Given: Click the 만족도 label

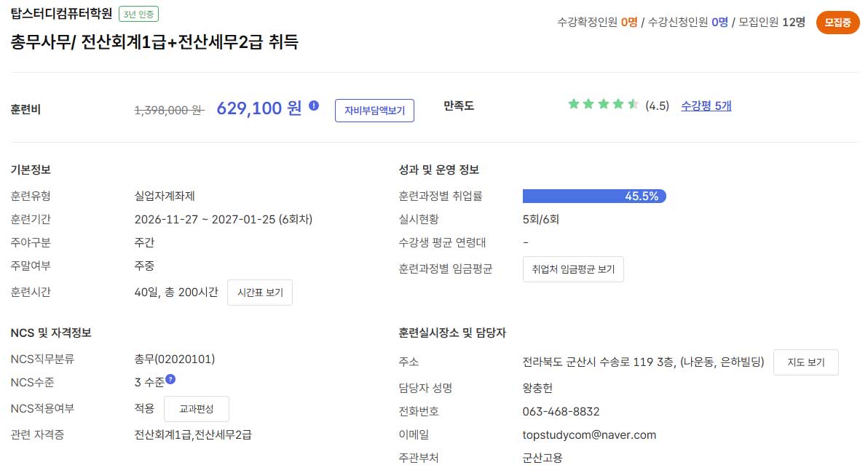Looking at the screenshot, I should [458, 106].
